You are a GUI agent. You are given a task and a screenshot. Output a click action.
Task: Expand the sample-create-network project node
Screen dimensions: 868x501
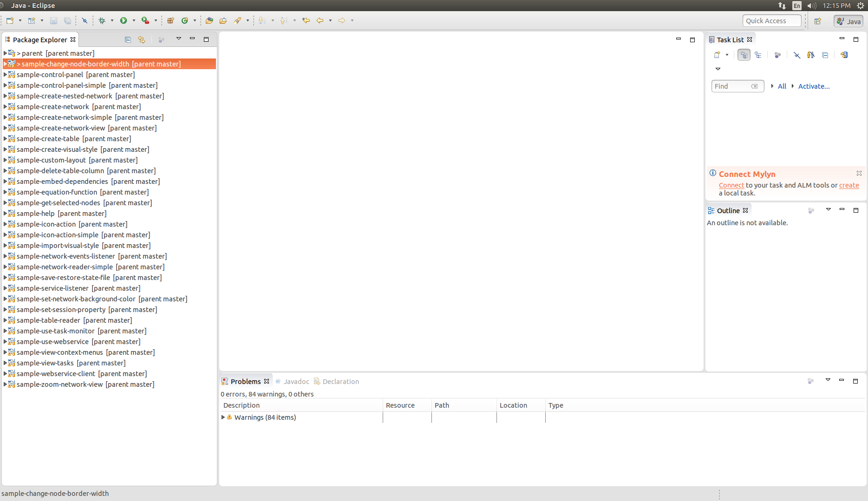pyautogui.click(x=5, y=107)
